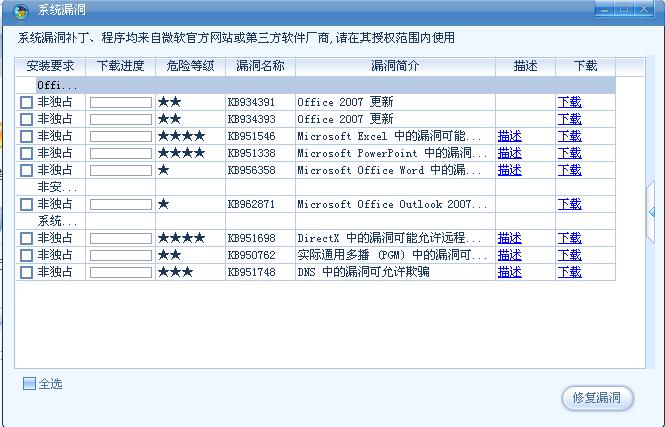This screenshot has width=665, height=427.
Task: Minimize the 系统漏洞 window
Action: (x=604, y=8)
